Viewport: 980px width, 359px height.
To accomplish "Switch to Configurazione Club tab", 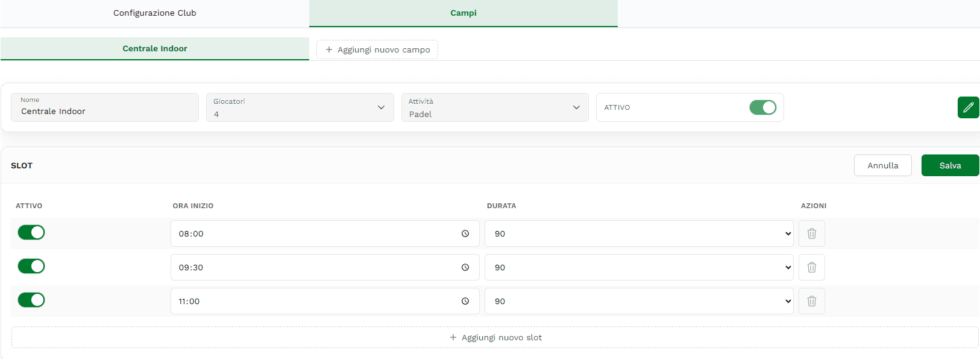I will pyautogui.click(x=155, y=13).
